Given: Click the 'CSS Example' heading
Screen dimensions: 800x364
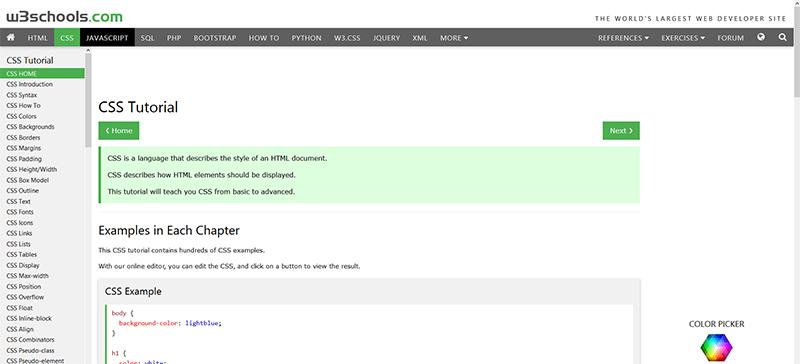Looking at the screenshot, I should click(x=133, y=292).
